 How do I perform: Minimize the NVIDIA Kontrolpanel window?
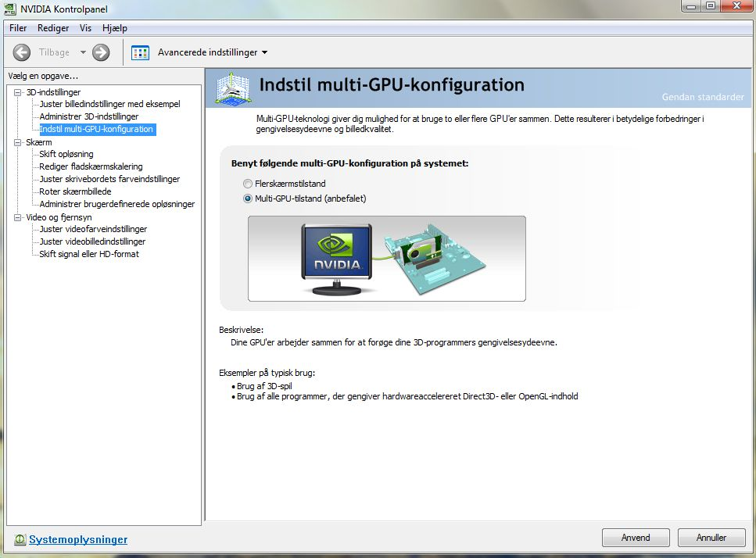[691, 6]
